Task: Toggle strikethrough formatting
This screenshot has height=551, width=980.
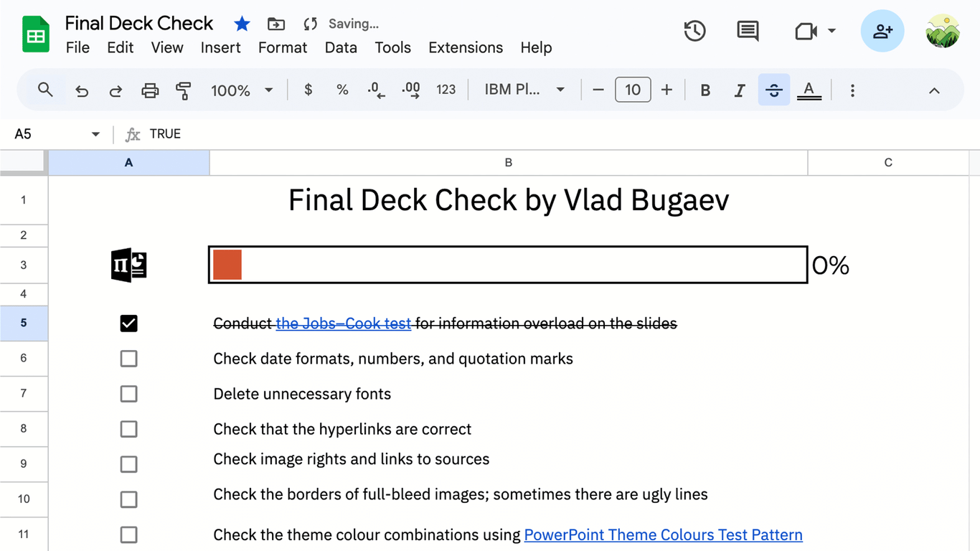Action: tap(774, 90)
